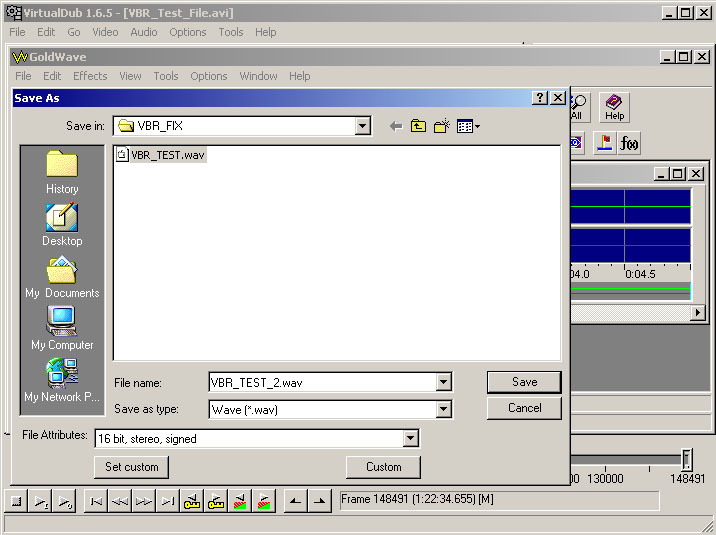Go up one folder level
The height and width of the screenshot is (535, 716).
pos(418,126)
